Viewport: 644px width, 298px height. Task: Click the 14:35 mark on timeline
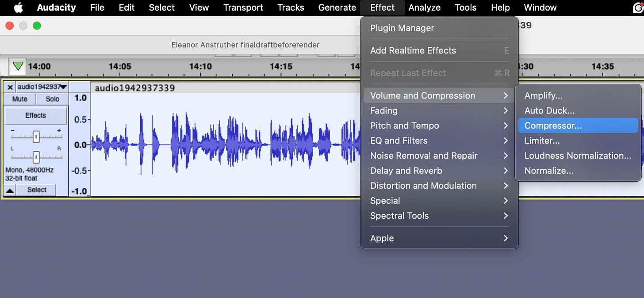(x=603, y=67)
